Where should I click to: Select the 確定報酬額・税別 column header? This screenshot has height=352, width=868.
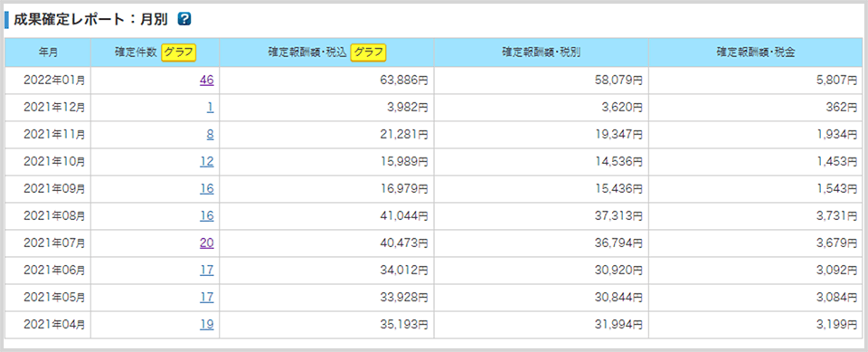coord(542,52)
